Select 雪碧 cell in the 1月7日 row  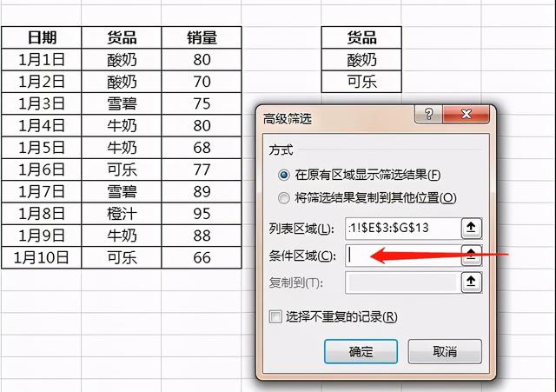click(x=122, y=191)
